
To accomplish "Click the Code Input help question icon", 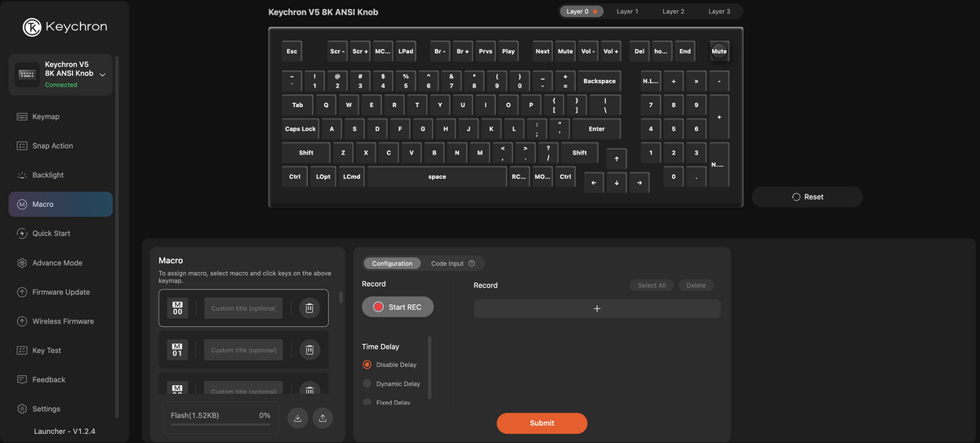I will pyautogui.click(x=472, y=263).
